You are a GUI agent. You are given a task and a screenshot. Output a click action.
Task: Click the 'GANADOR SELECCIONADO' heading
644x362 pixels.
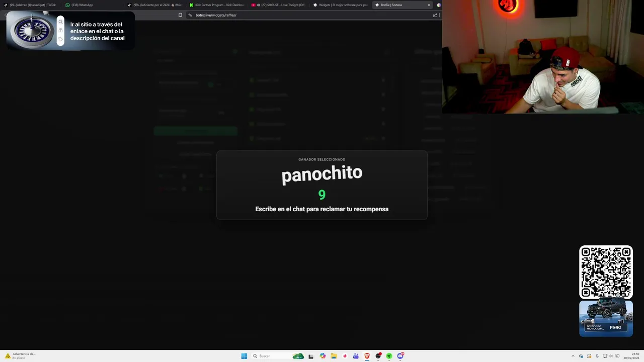(x=321, y=159)
